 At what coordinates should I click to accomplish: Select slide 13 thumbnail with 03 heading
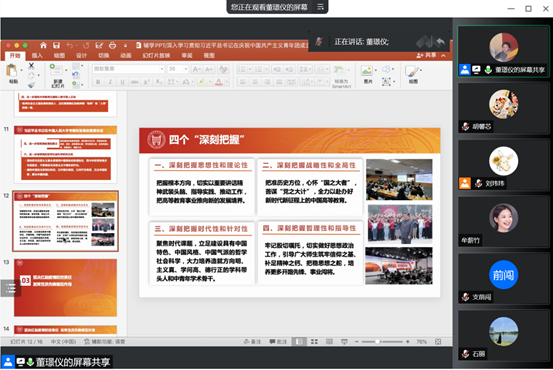tap(65, 287)
